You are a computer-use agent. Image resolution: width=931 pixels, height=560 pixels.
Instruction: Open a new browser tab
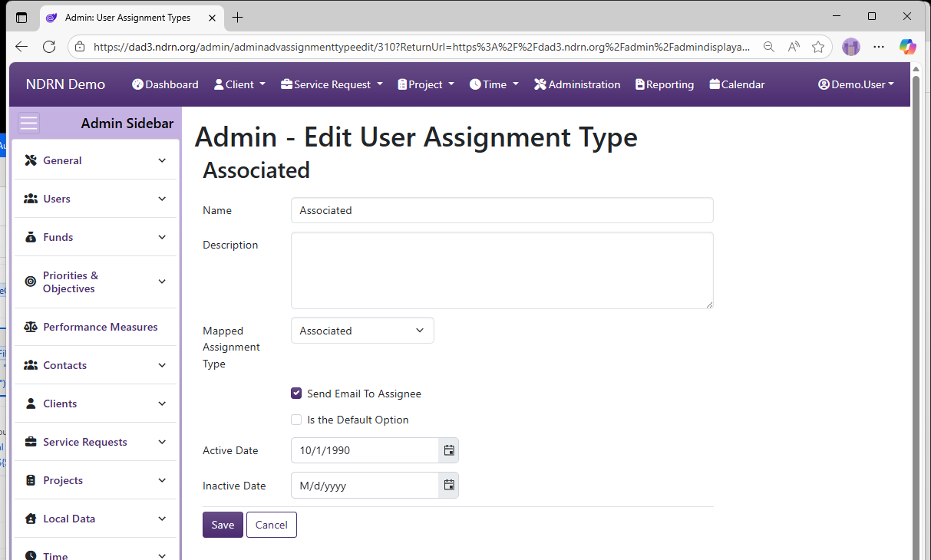coord(238,17)
